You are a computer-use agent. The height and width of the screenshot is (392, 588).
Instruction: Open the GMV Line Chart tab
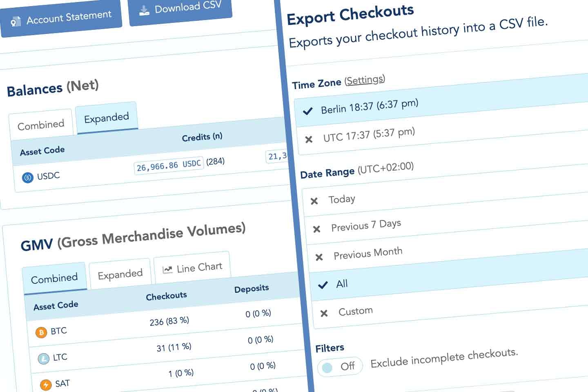click(x=192, y=268)
